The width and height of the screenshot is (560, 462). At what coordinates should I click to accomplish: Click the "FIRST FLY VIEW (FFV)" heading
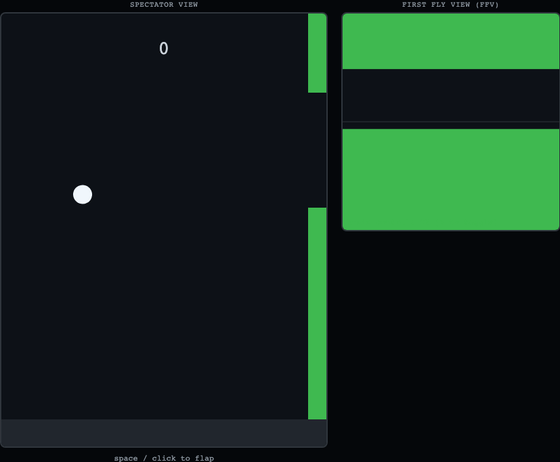pos(450,5)
